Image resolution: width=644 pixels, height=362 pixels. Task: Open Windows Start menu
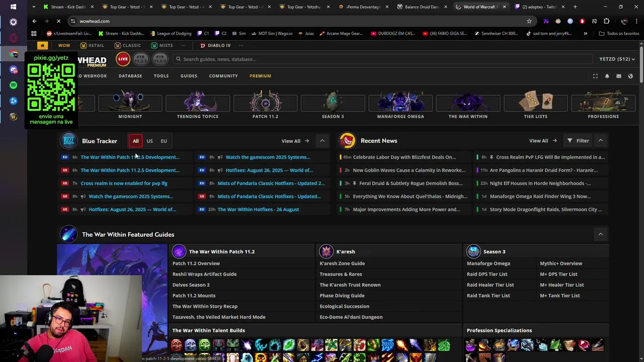click(14, 7)
